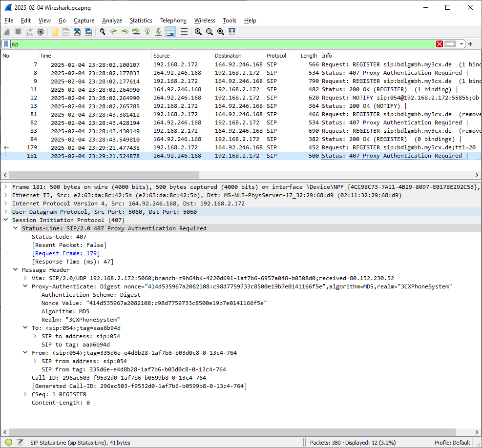Reload this capture file
This screenshot has width=482, height=448.
(88, 32)
